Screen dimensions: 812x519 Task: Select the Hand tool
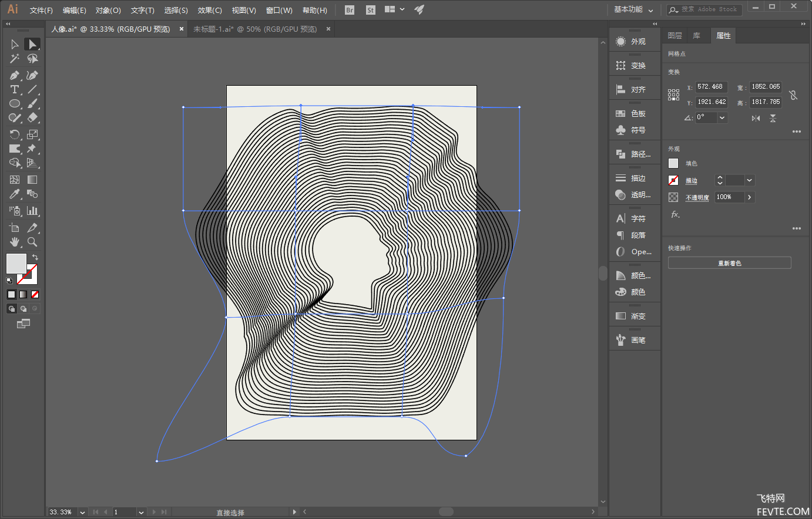click(14, 242)
